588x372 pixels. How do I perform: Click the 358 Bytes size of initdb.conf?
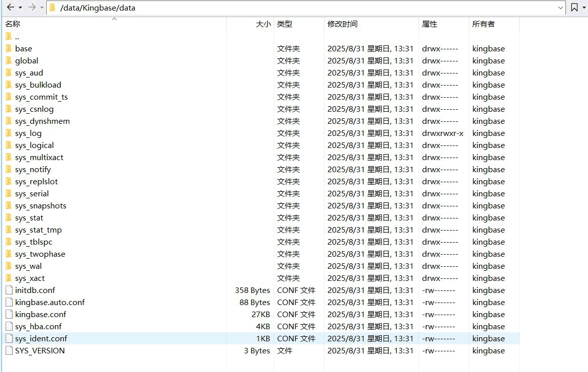tap(253, 290)
